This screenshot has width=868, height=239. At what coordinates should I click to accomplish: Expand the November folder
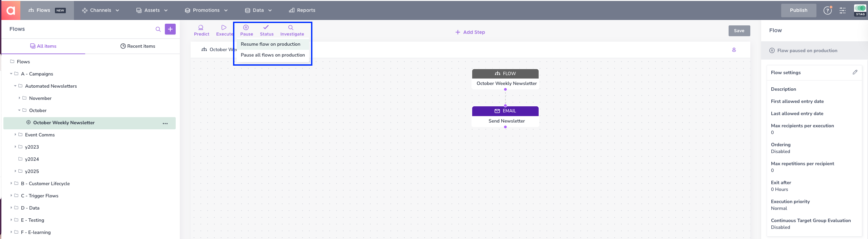point(19,98)
